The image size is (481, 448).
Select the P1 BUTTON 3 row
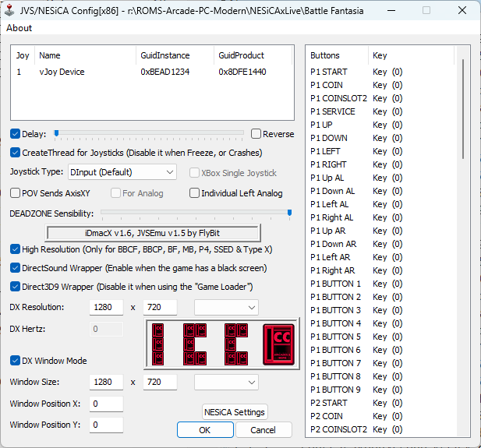(x=380, y=310)
